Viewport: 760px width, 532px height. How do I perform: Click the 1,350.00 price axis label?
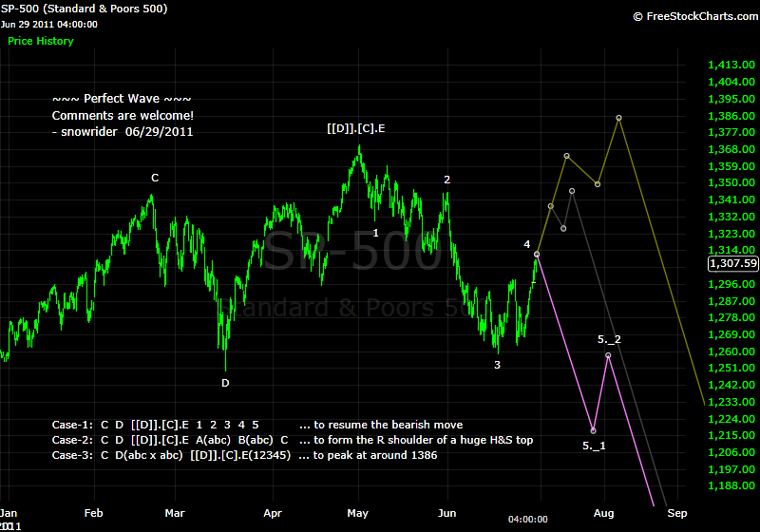tap(731, 182)
